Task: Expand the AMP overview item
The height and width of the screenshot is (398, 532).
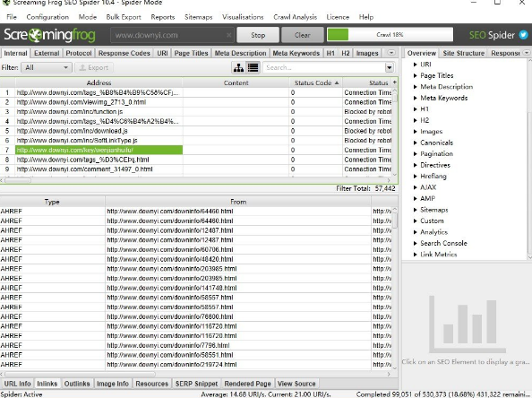Action: [x=415, y=198]
